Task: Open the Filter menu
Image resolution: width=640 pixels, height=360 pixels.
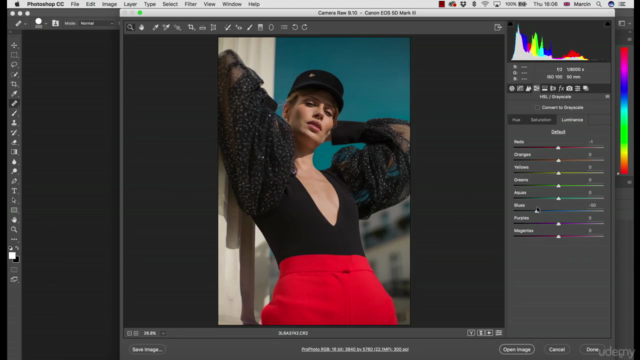Action: pos(190,4)
